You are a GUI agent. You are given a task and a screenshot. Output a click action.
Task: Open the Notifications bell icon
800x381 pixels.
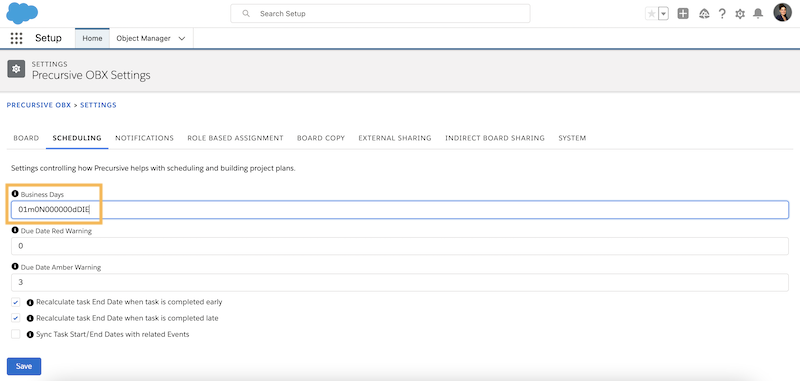[758, 14]
